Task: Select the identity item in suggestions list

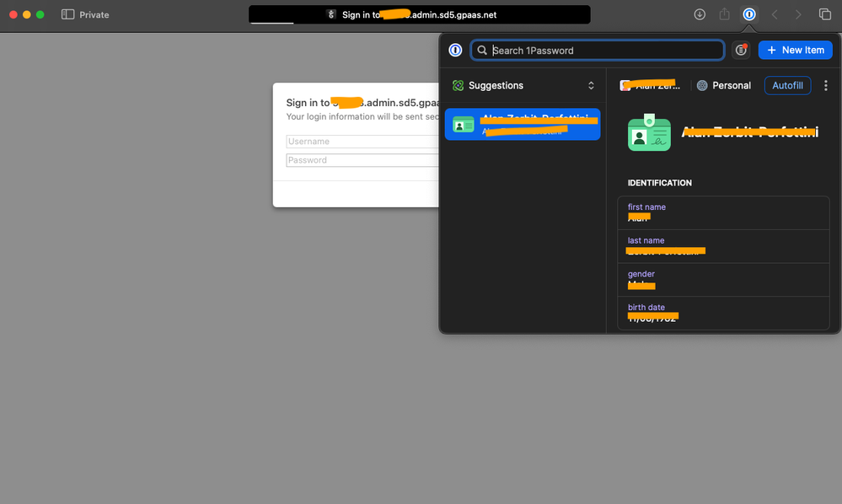Action: pos(523,125)
